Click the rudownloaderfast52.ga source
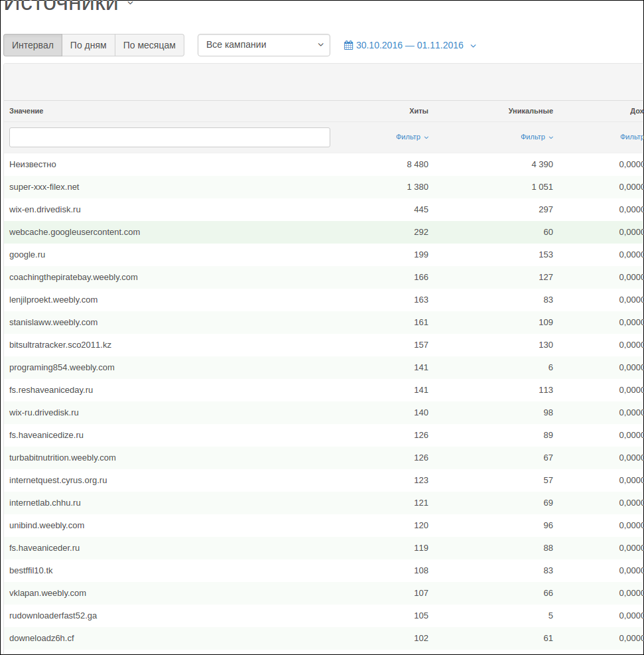 pyautogui.click(x=53, y=616)
